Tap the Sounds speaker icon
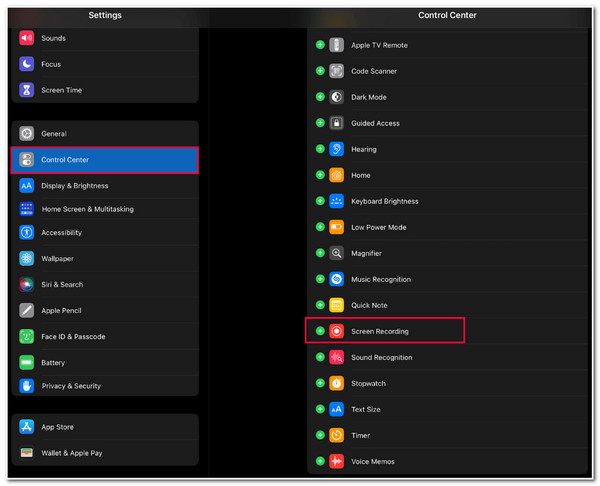This screenshot has height=486, width=600. click(26, 38)
